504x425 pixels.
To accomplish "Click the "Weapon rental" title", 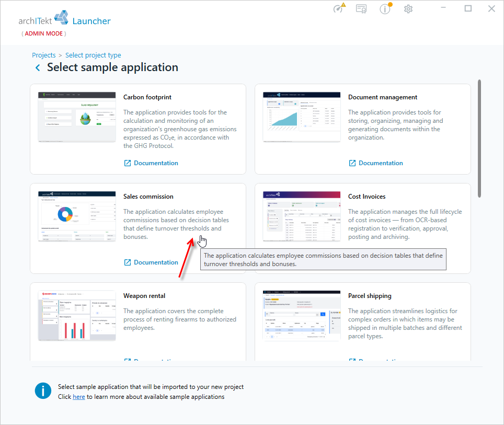I will point(144,296).
